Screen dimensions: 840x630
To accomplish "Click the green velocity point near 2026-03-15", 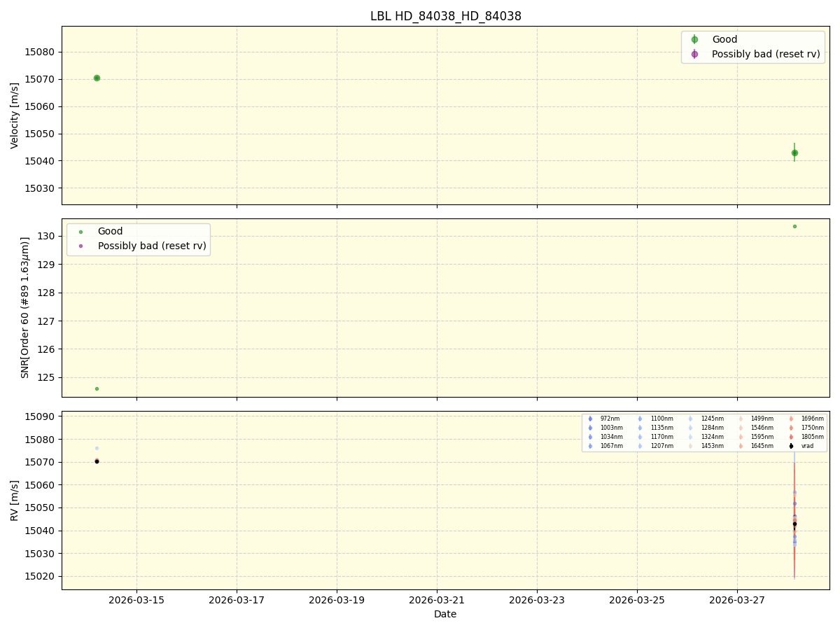I will [x=96, y=78].
